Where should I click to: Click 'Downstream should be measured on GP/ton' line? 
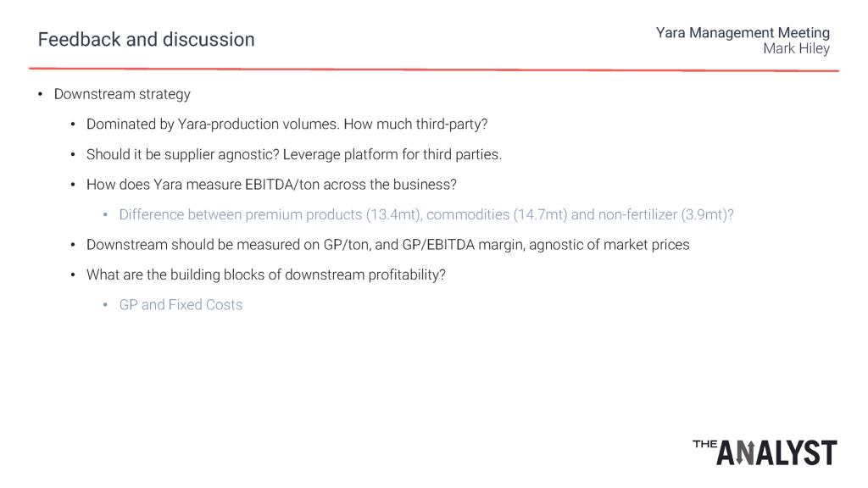pyautogui.click(x=387, y=245)
